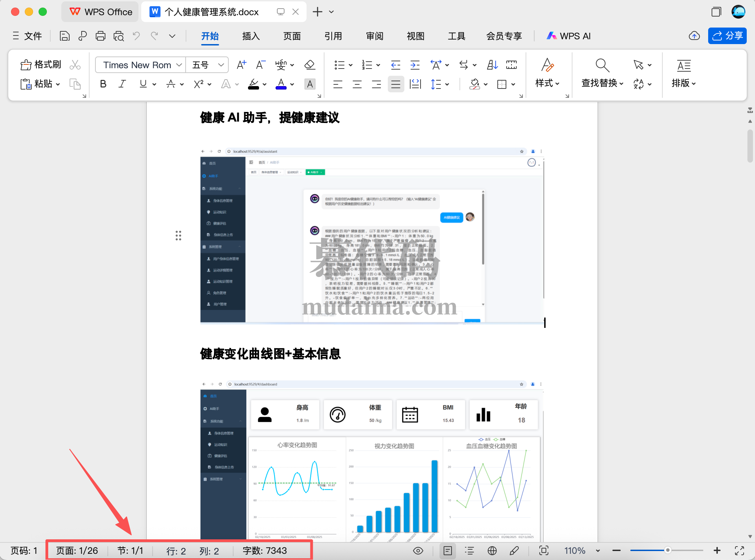The image size is (755, 560).
Task: Expand the zoom percentage 110% dropdown
Action: coord(598,551)
